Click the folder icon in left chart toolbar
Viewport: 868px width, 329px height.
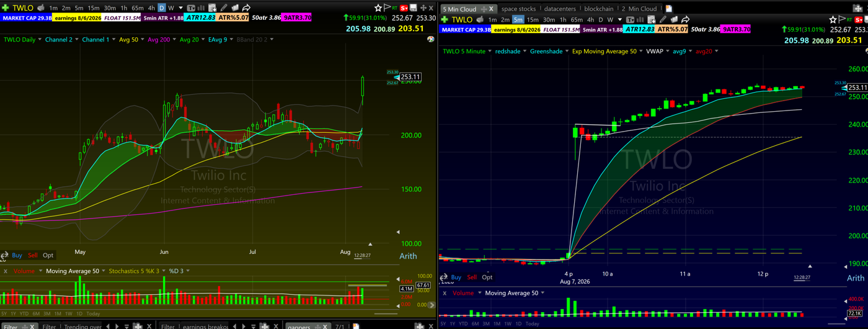coord(235,7)
